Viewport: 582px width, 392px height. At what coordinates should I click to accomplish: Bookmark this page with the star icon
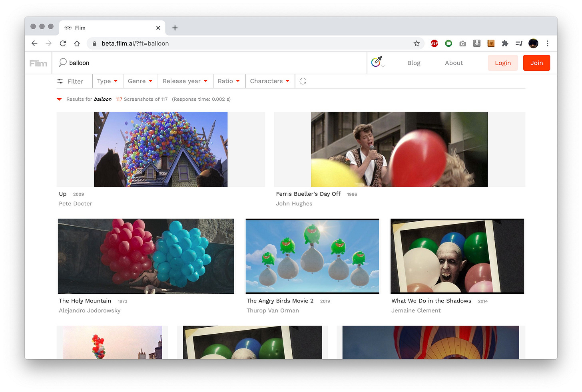click(x=417, y=44)
